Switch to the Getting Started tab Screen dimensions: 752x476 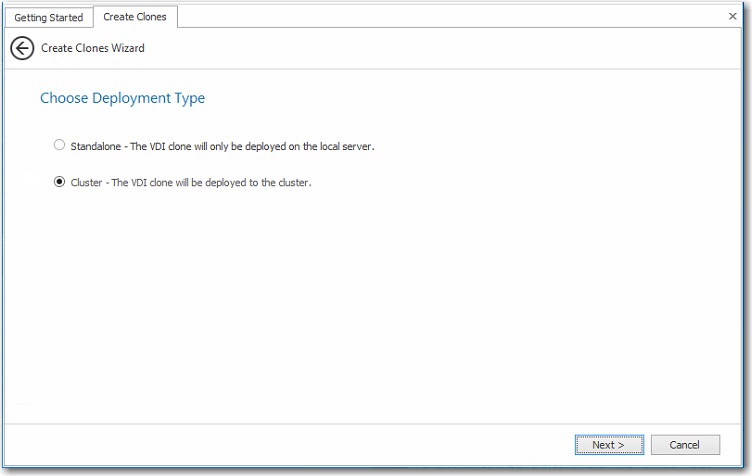[x=48, y=17]
